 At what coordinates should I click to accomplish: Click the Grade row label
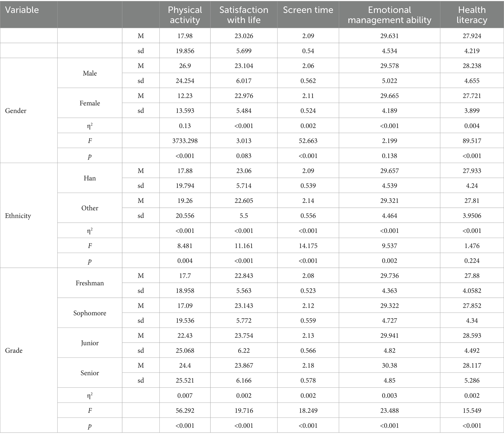click(14, 350)
